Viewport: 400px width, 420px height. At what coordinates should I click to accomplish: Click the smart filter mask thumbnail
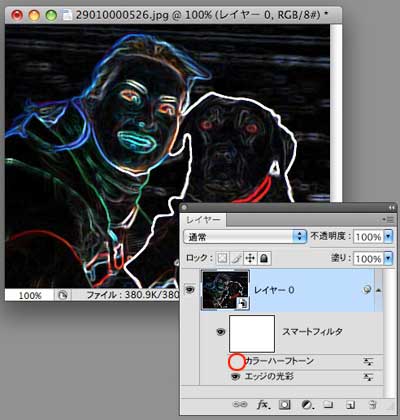tap(252, 334)
